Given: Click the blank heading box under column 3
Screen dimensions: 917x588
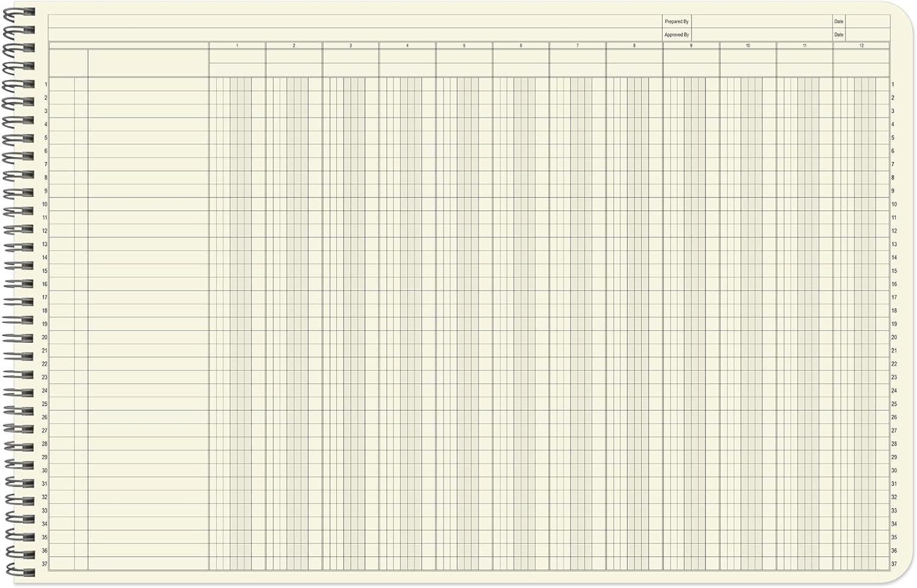Looking at the screenshot, I should coord(350,63).
